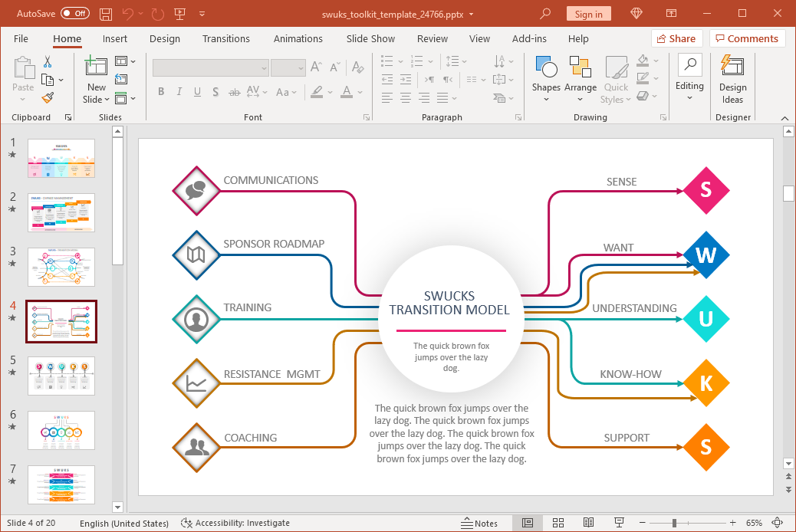Image resolution: width=796 pixels, height=532 pixels.
Task: Switch to Slide Sorter view
Action: (558, 523)
